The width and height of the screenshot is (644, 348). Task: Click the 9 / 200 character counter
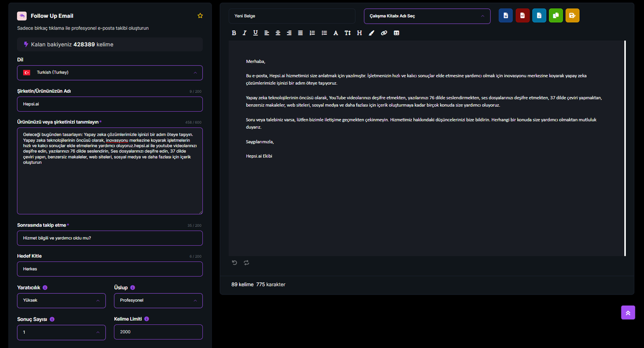click(x=195, y=91)
